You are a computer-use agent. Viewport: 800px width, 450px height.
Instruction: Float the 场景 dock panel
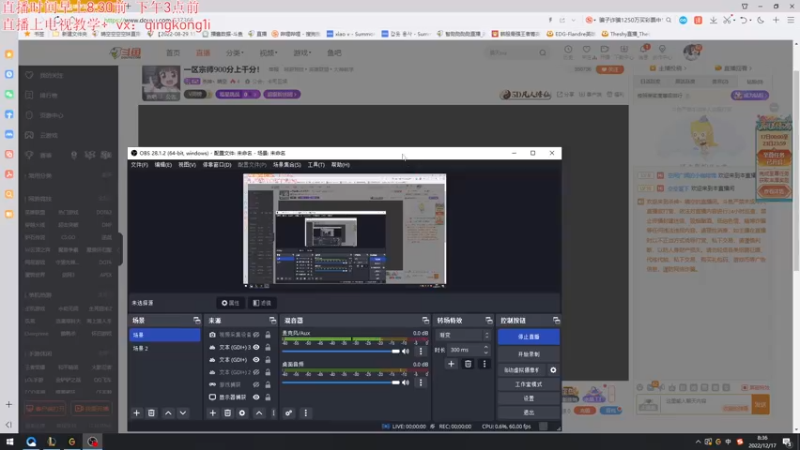pos(196,320)
